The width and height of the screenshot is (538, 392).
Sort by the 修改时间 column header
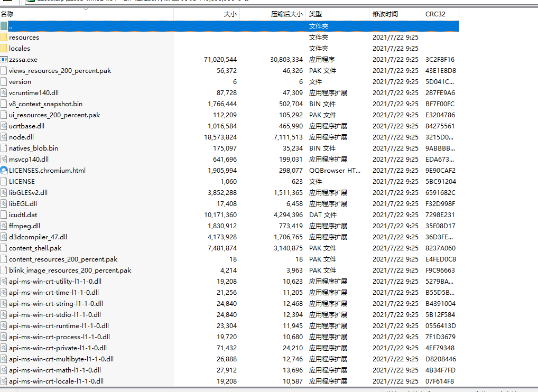(385, 14)
